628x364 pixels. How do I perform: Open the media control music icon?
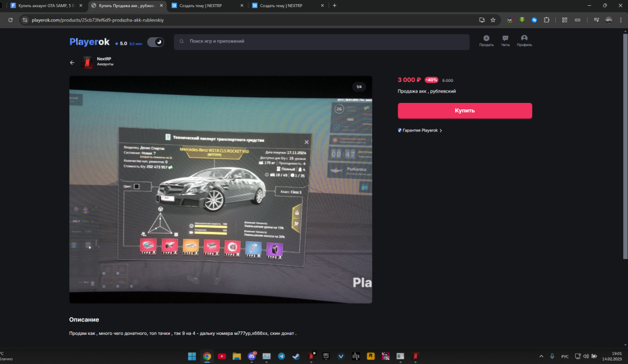[597, 20]
